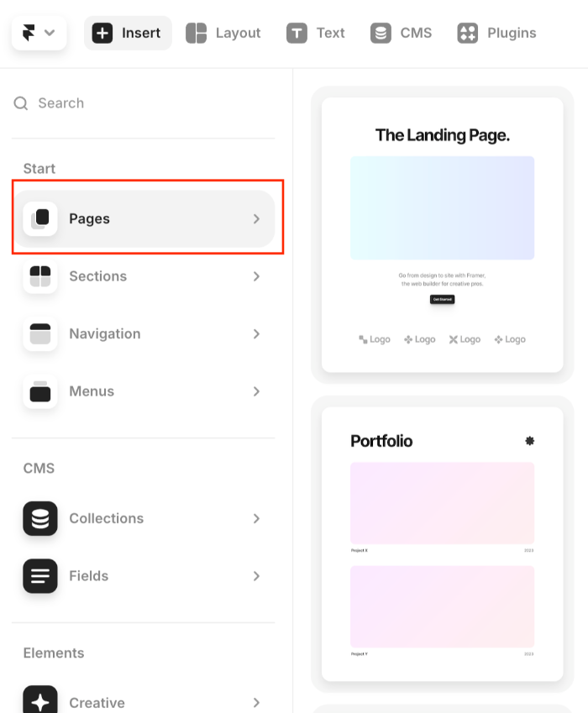Open the Plugins icon in the toolbar
The image size is (588, 713).
pyautogui.click(x=468, y=33)
